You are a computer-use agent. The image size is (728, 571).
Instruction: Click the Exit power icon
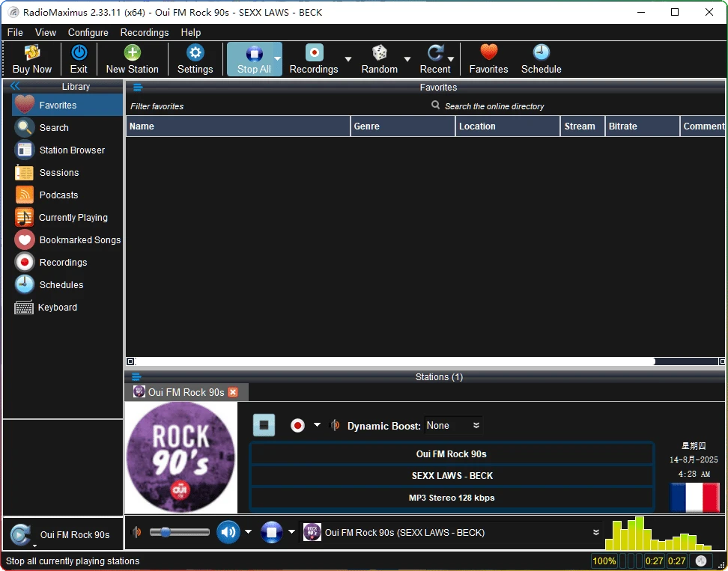[79, 59]
